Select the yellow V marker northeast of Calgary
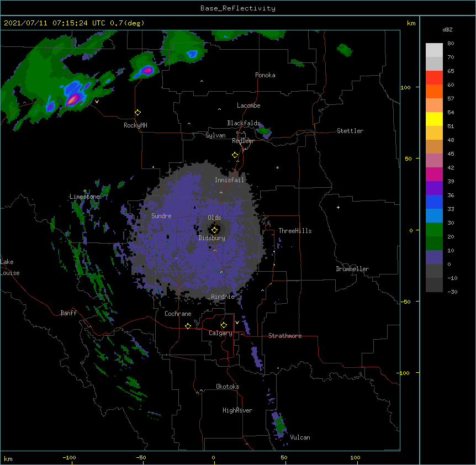This screenshot has height=465, width=476. pyautogui.click(x=237, y=323)
